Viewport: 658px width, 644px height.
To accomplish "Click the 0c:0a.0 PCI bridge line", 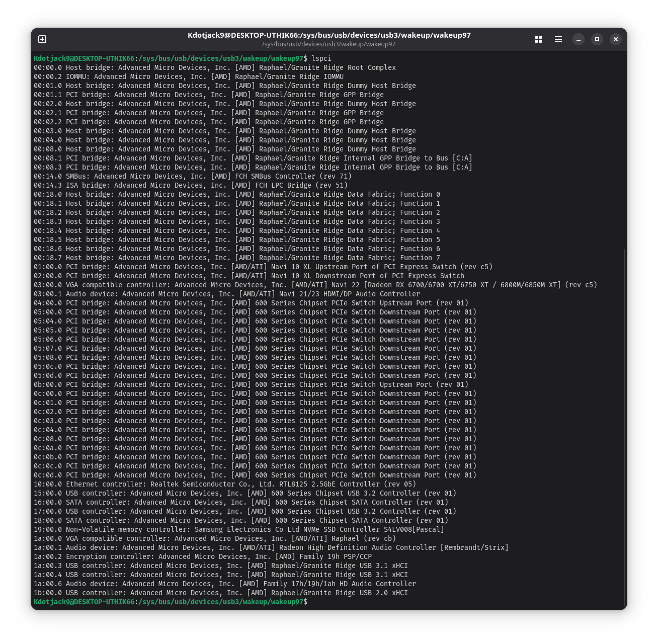I will 255,448.
